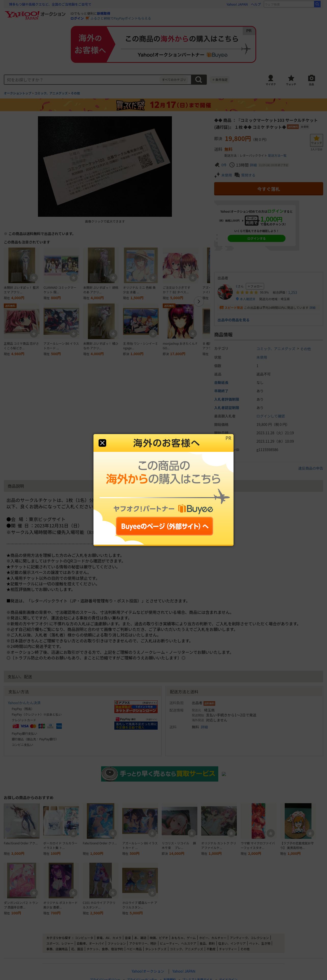This screenshot has height=980, width=327.
Task: View shipping fee details link
Action: 205,727
